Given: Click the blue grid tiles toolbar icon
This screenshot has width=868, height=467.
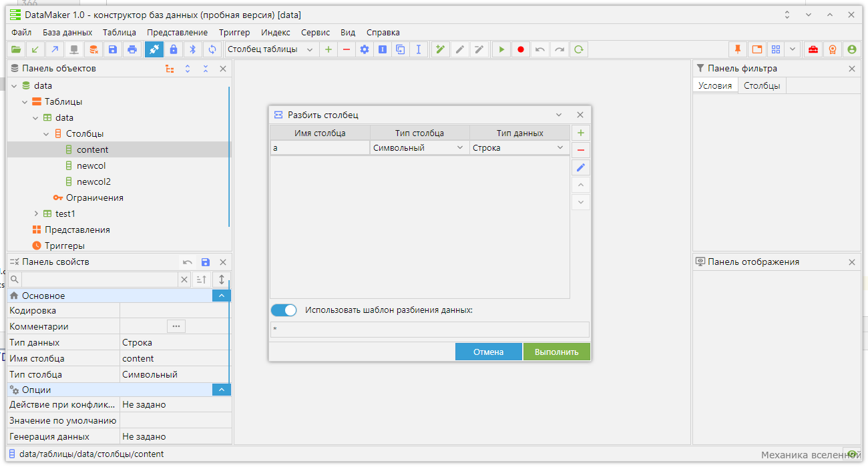Looking at the screenshot, I should coord(776,49).
